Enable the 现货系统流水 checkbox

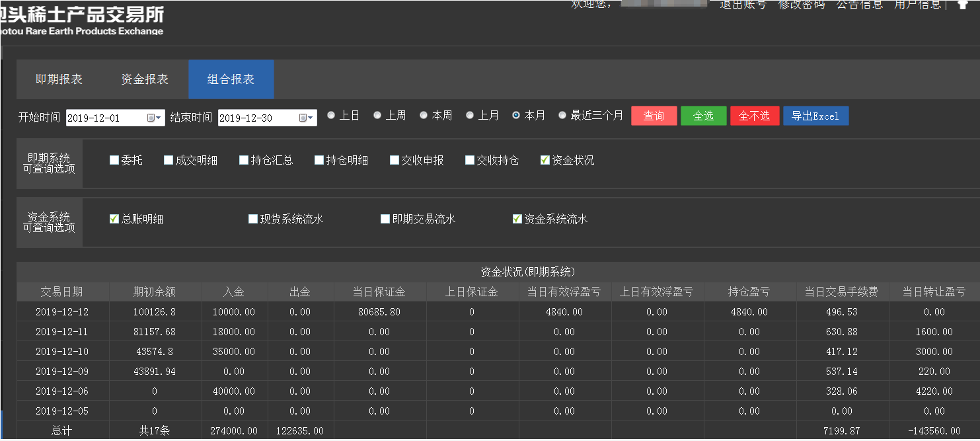point(253,219)
